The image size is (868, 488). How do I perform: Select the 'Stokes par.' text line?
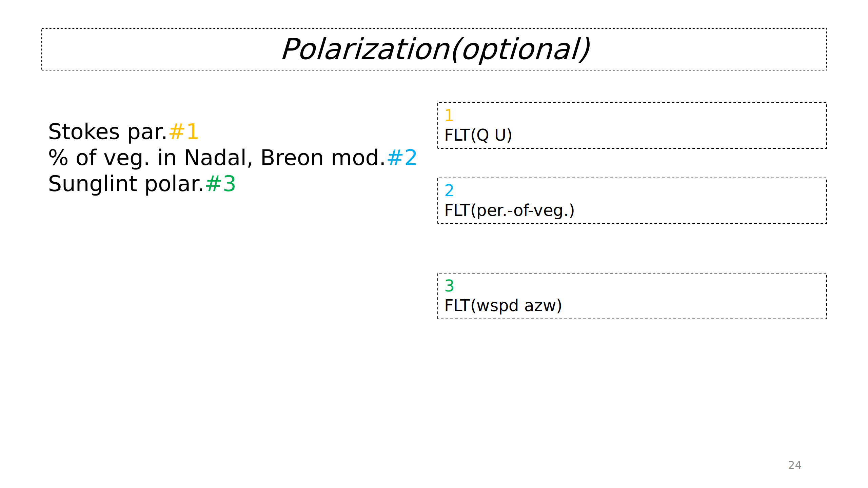pyautogui.click(x=107, y=131)
